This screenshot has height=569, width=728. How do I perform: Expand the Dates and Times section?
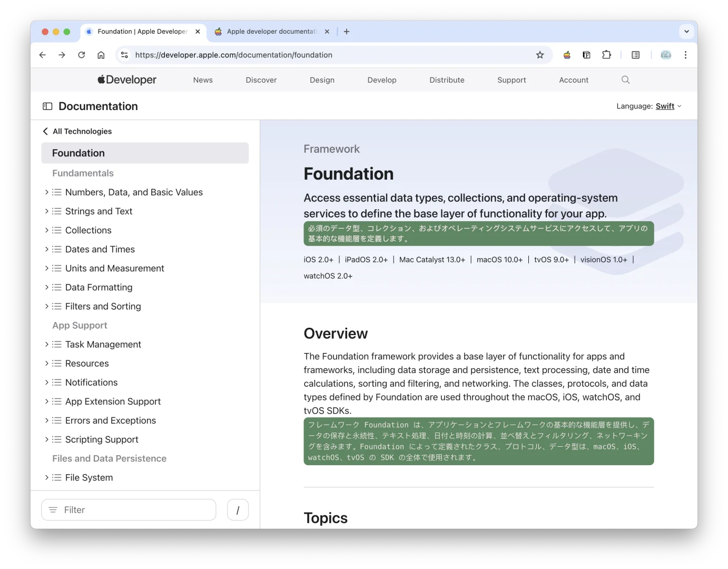click(x=46, y=249)
